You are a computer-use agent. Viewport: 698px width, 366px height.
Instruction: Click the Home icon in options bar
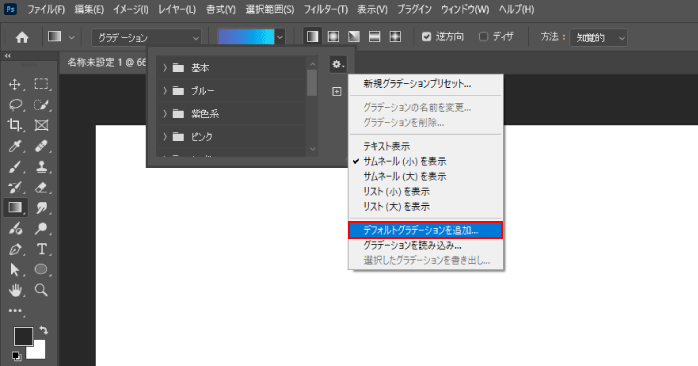(x=22, y=37)
